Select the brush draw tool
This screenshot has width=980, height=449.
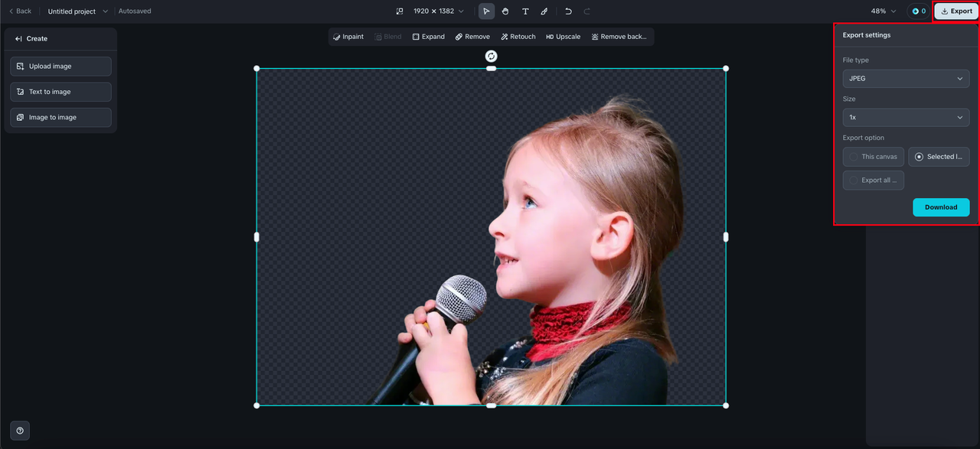pyautogui.click(x=544, y=11)
